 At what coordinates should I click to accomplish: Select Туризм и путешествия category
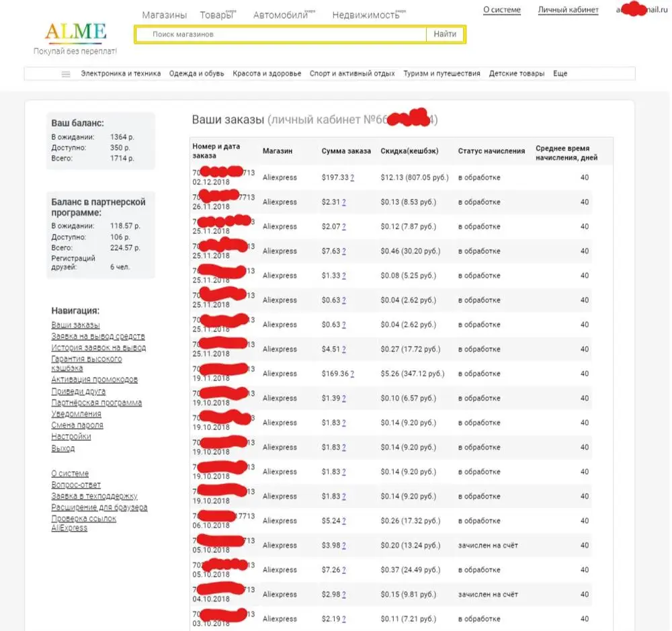pyautogui.click(x=442, y=74)
